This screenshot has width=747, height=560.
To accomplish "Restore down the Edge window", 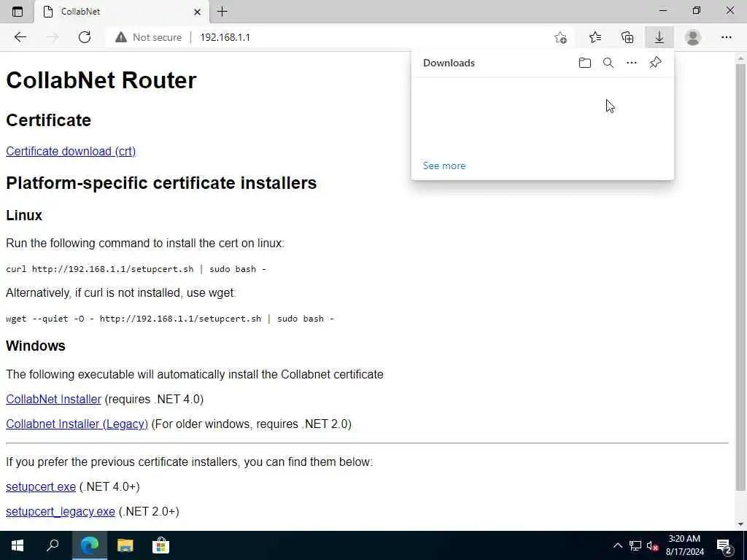I will pos(697,10).
